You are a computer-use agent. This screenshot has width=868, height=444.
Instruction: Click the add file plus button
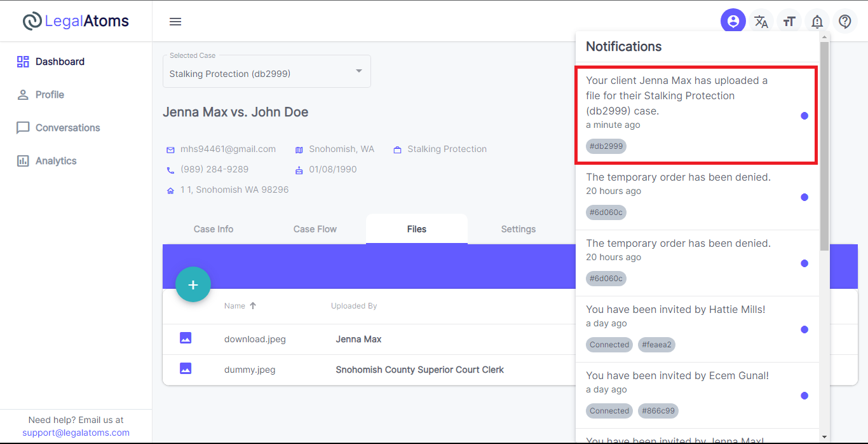coord(193,284)
